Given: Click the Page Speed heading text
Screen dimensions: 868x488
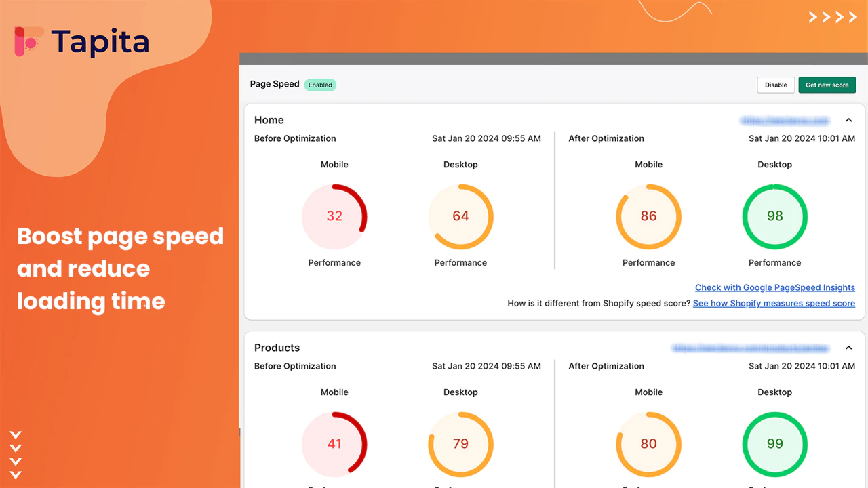Looking at the screenshot, I should [x=275, y=84].
